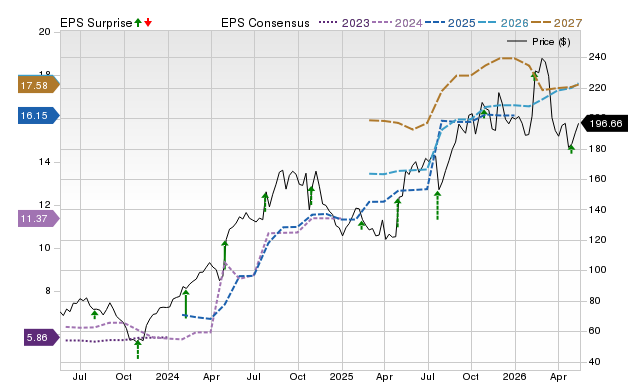Viewport: 640px width, 382px height.
Task: Toggle the 2027 consensus series in the legend
Action: [x=556, y=23]
